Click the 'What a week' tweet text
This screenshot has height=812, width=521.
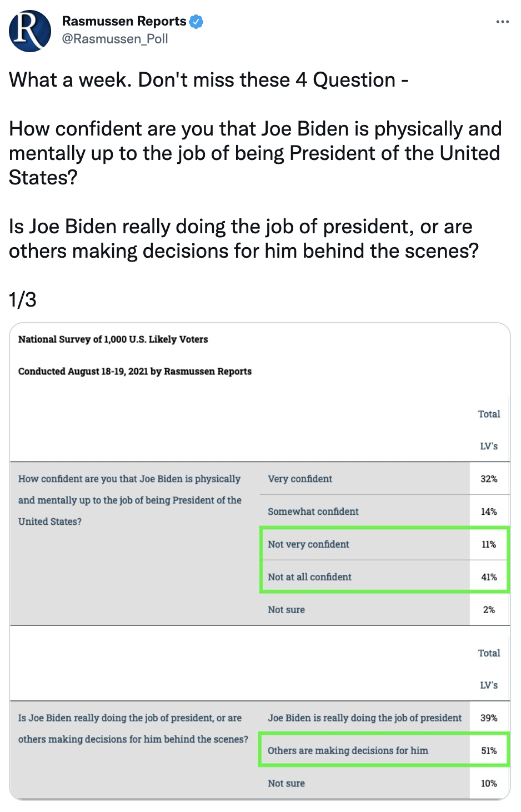208,80
